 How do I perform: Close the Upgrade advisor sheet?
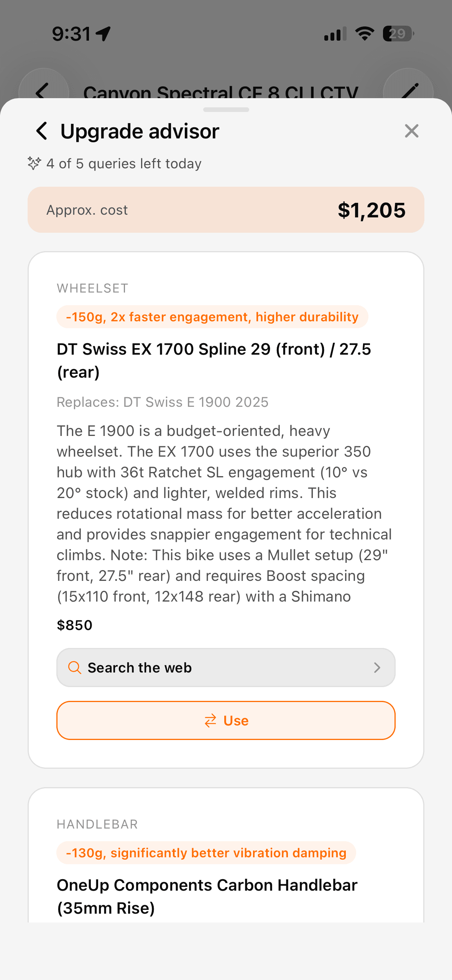pyautogui.click(x=411, y=131)
